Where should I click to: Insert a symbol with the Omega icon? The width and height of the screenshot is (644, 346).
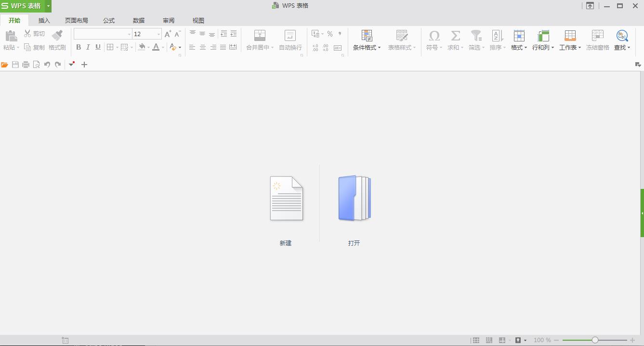coord(434,35)
